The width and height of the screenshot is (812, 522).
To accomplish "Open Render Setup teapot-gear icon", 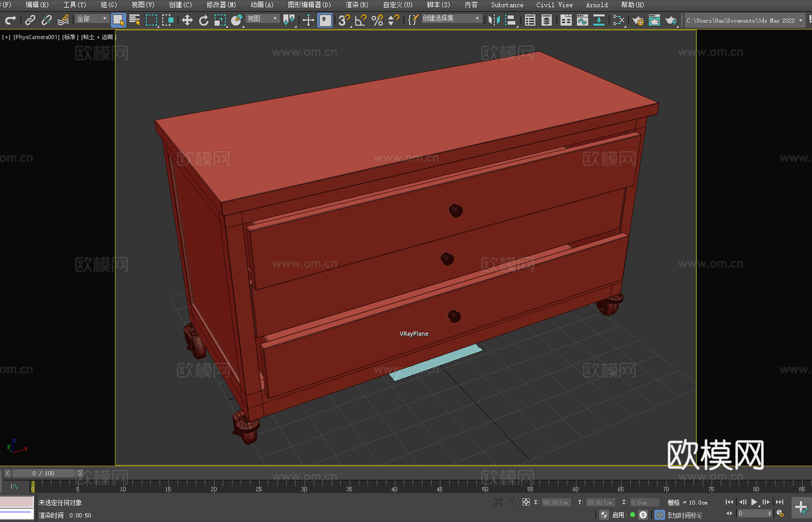I will tap(638, 20).
